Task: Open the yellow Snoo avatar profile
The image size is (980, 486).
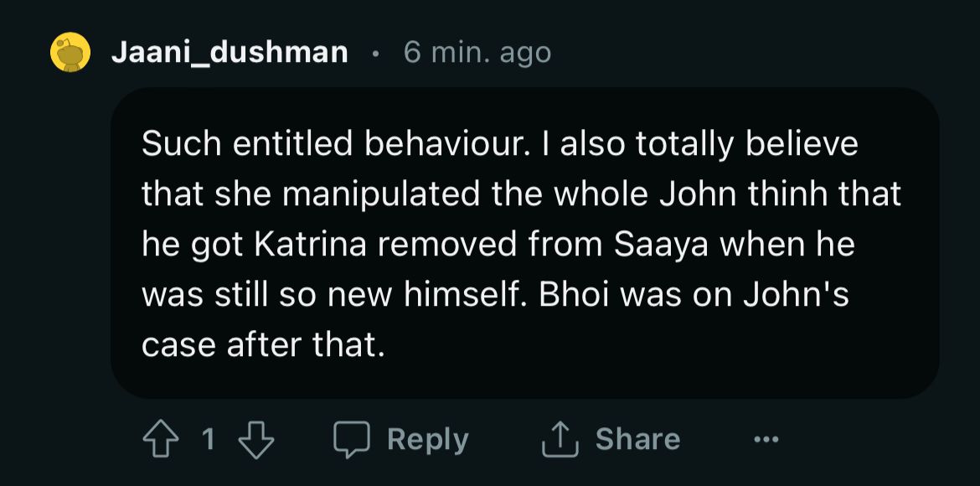Action: 70,54
